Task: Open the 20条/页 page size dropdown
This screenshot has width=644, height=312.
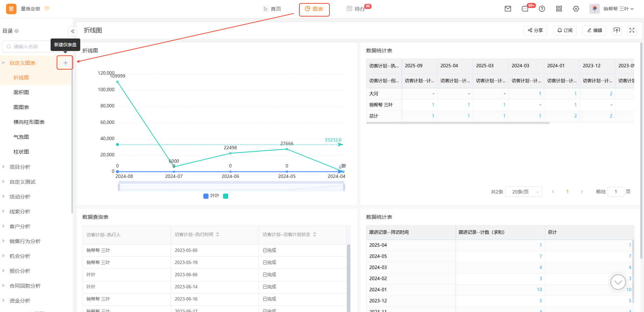Action: [x=524, y=192]
